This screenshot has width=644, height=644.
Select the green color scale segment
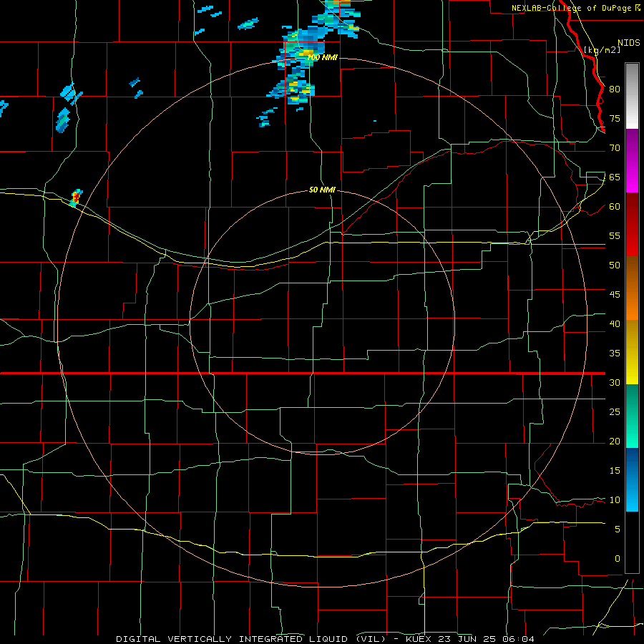[632, 416]
